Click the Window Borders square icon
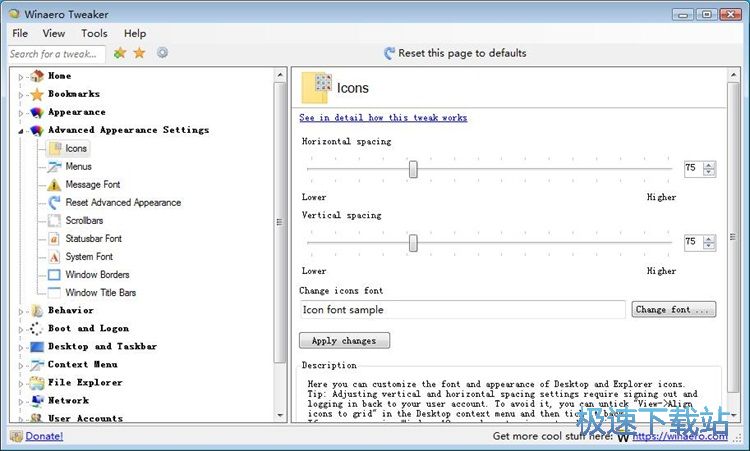This screenshot has height=451, width=750. (x=54, y=275)
